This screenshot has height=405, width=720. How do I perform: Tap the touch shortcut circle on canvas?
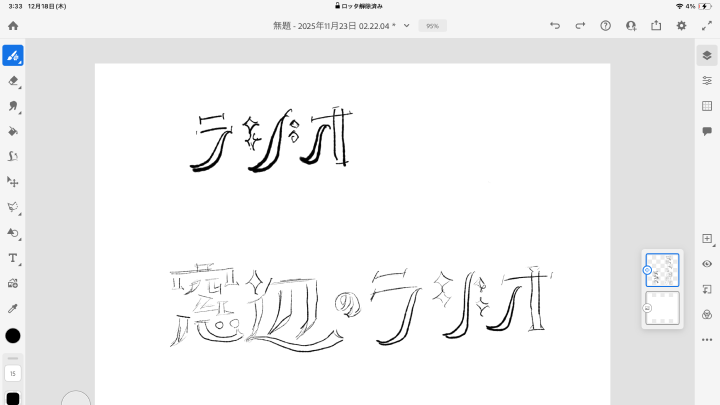[x=76, y=398]
